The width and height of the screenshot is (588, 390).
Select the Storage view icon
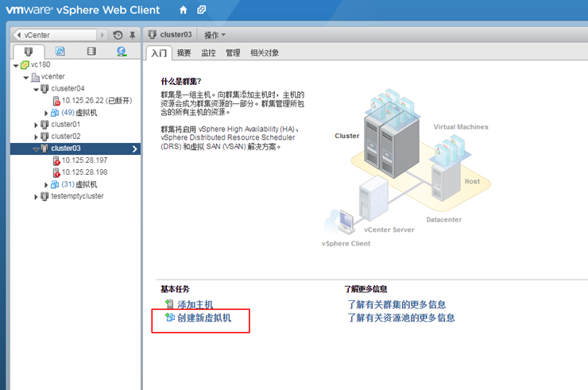[x=91, y=51]
